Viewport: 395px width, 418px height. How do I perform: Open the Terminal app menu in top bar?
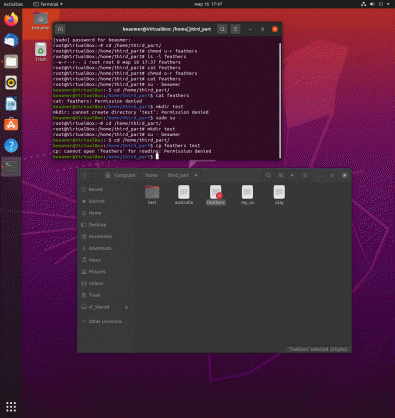point(48,4)
